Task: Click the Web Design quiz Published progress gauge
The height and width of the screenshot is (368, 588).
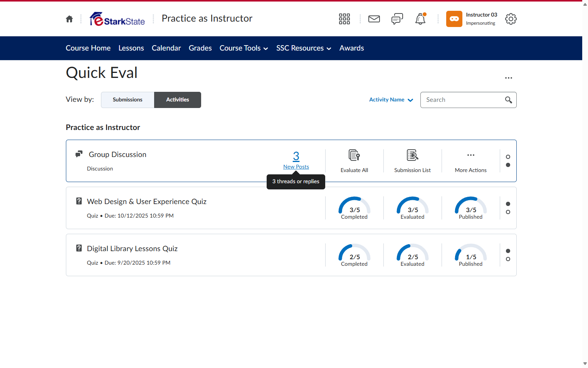Action: point(471,208)
